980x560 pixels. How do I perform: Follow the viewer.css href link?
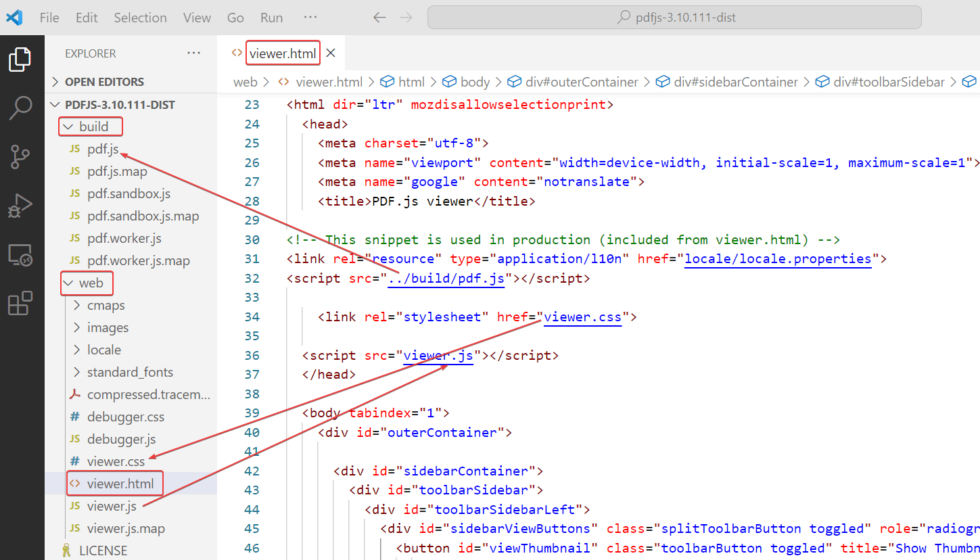pos(582,317)
